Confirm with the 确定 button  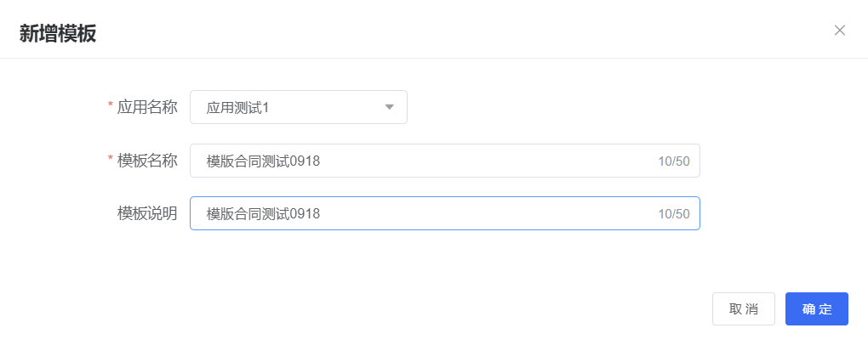pyautogui.click(x=816, y=309)
